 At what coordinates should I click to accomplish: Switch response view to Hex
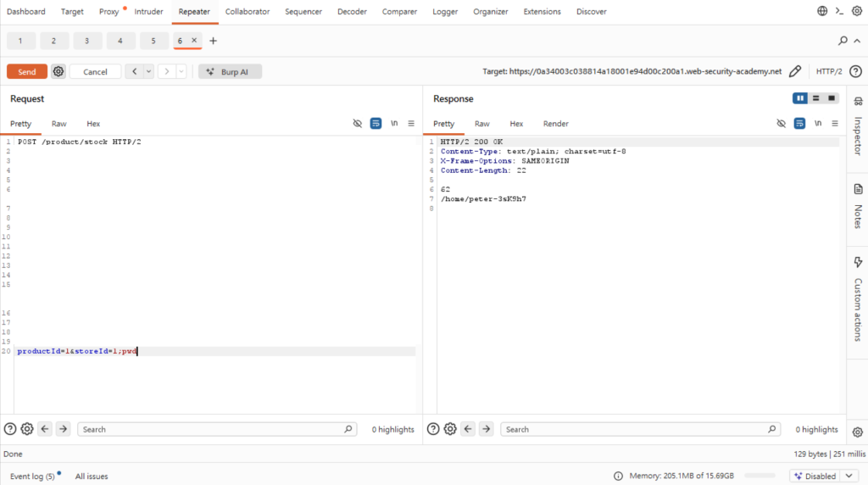(516, 124)
